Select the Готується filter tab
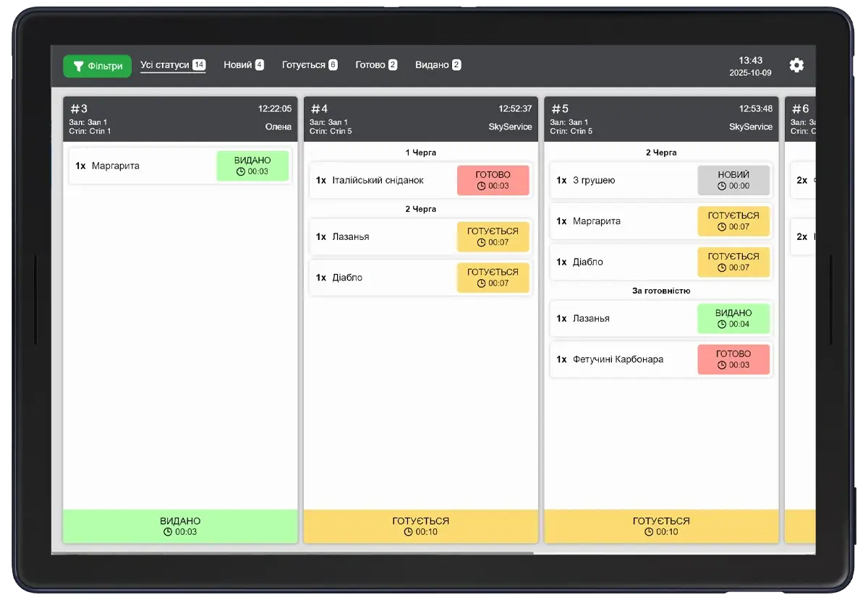The image size is (868, 600). click(310, 64)
